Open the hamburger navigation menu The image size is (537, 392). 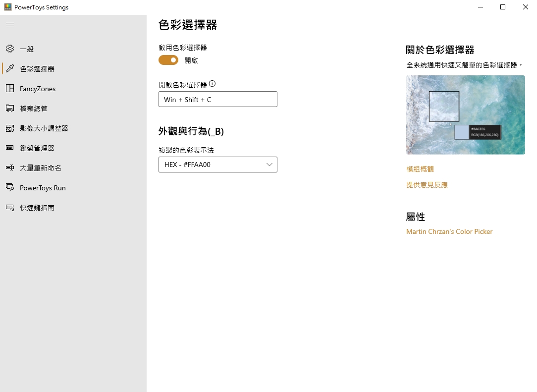click(x=10, y=25)
